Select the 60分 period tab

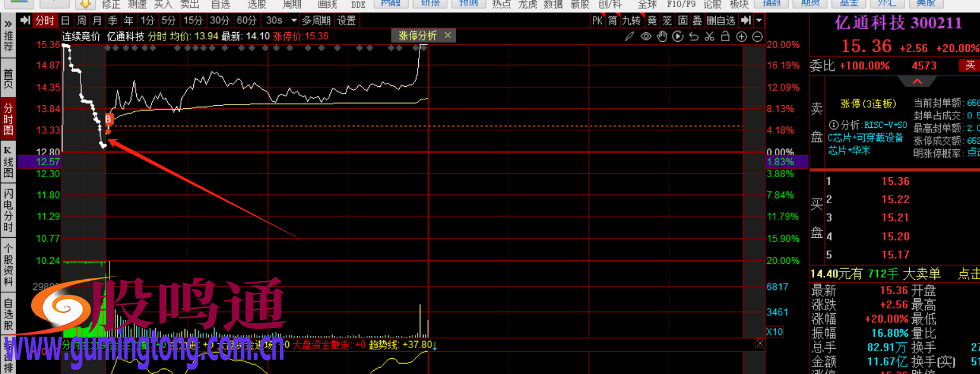pyautogui.click(x=246, y=20)
